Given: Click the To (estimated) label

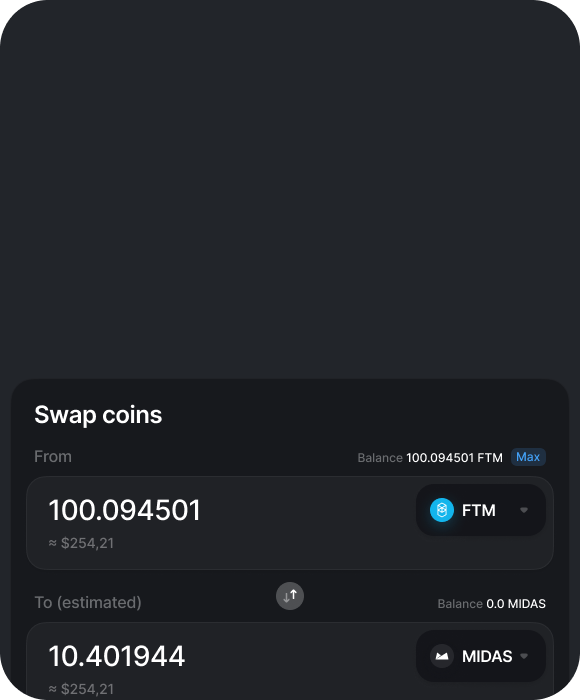Looking at the screenshot, I should pyautogui.click(x=88, y=602).
